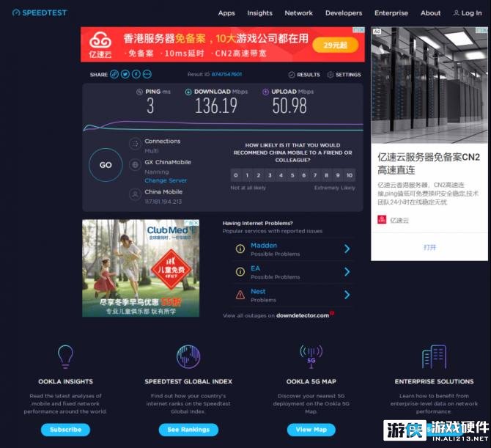Select rating 10 in recommendation scale
This screenshot has height=448, width=491.
(x=350, y=175)
